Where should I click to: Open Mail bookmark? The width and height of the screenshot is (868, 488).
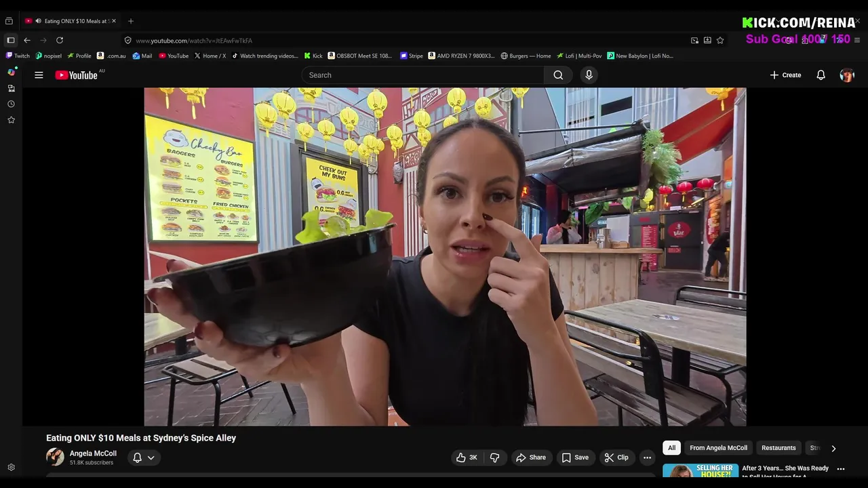142,56
